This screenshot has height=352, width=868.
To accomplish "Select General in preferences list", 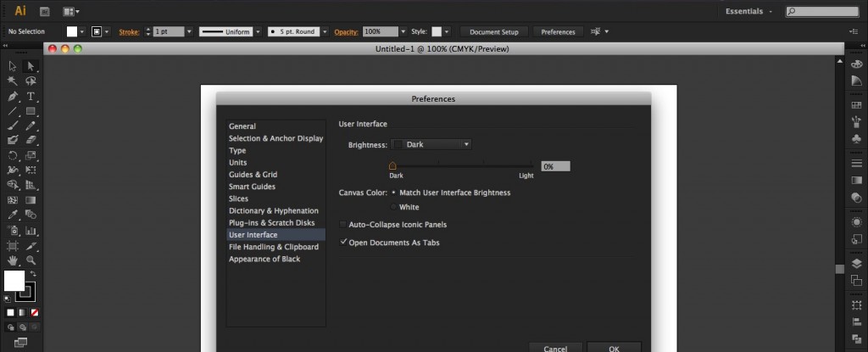I will [x=242, y=126].
